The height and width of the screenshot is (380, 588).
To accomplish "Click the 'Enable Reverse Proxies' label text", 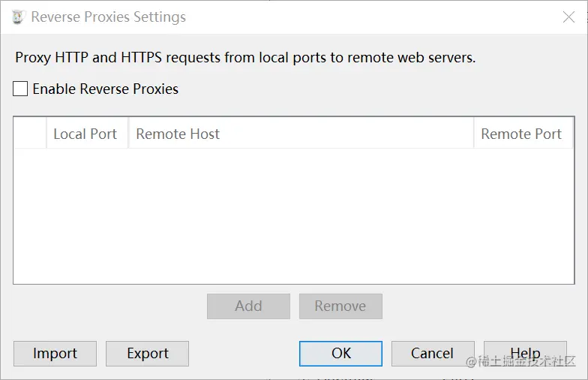I will tap(105, 89).
